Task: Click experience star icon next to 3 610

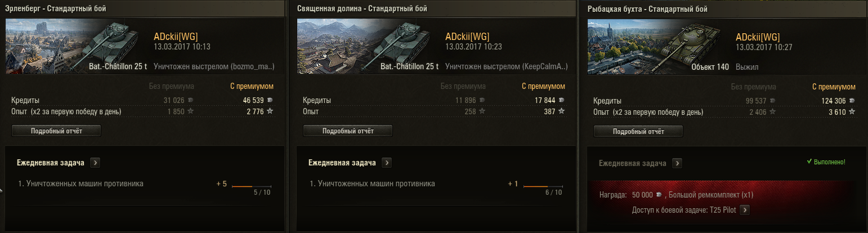Action: [852, 111]
